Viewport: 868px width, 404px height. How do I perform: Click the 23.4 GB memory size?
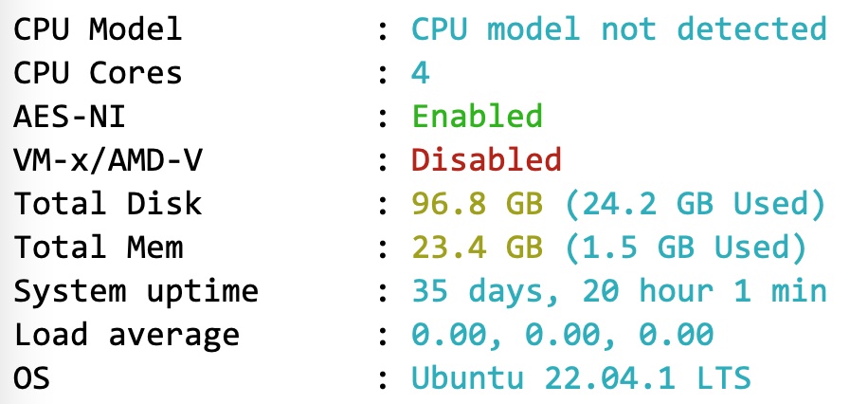click(x=477, y=248)
